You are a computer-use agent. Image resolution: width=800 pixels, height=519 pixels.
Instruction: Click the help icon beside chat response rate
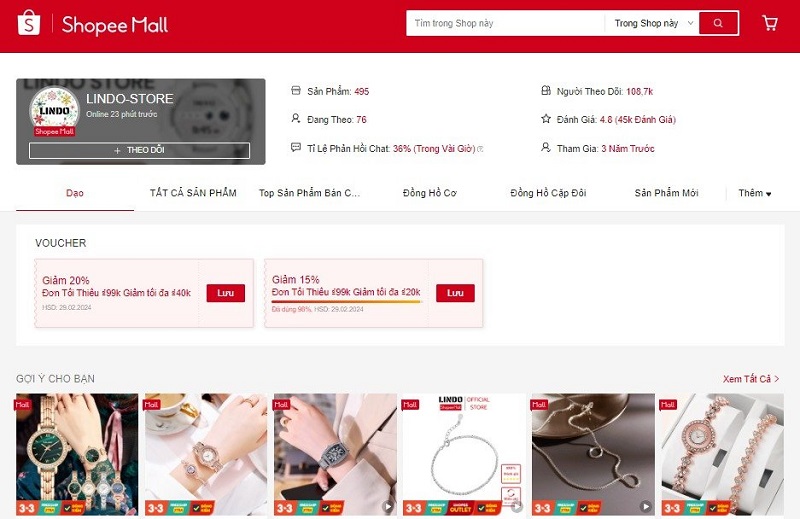click(480, 149)
